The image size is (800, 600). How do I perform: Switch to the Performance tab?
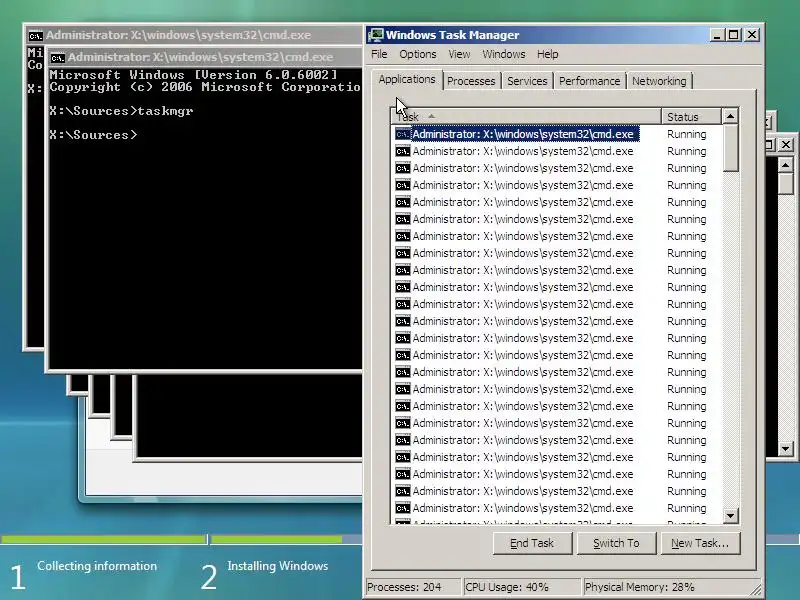coord(589,81)
